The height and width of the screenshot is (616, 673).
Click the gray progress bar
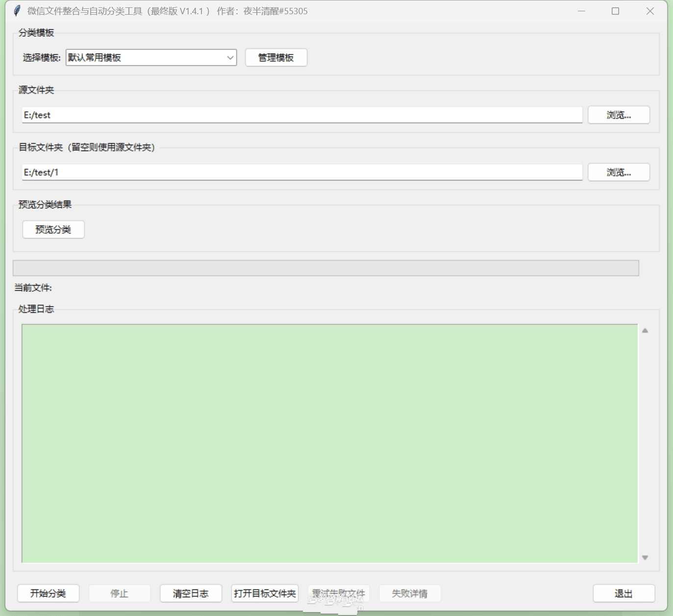325,268
